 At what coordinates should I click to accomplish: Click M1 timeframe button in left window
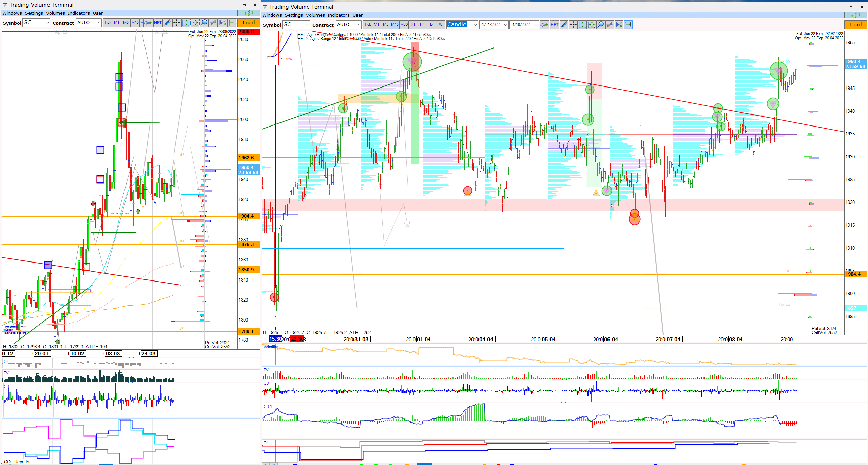point(117,23)
